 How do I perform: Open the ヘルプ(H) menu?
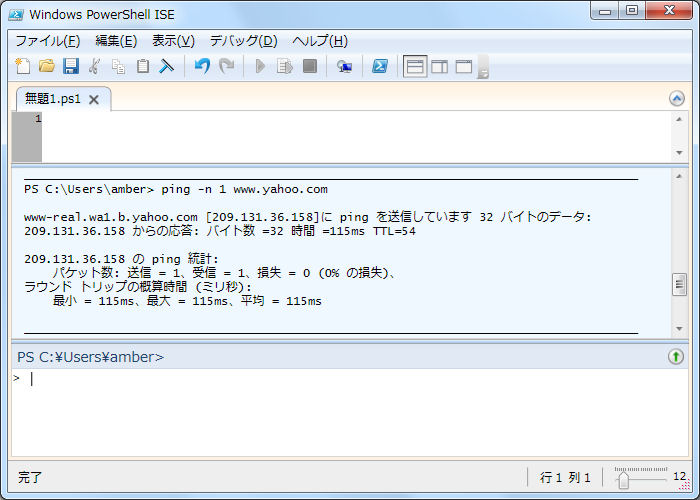320,41
